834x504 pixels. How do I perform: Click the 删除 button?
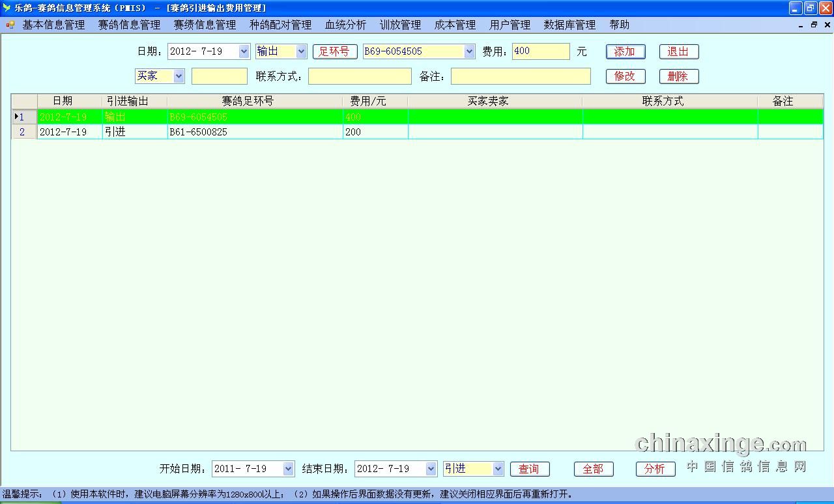678,76
